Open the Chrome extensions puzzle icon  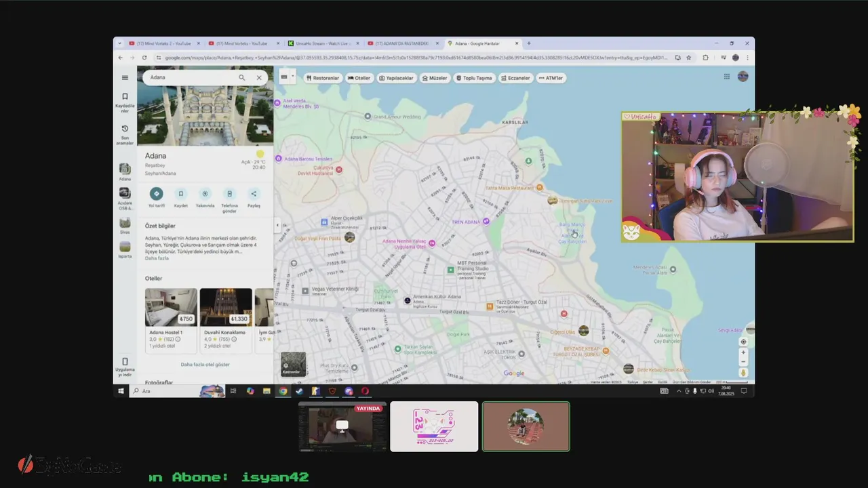click(705, 58)
